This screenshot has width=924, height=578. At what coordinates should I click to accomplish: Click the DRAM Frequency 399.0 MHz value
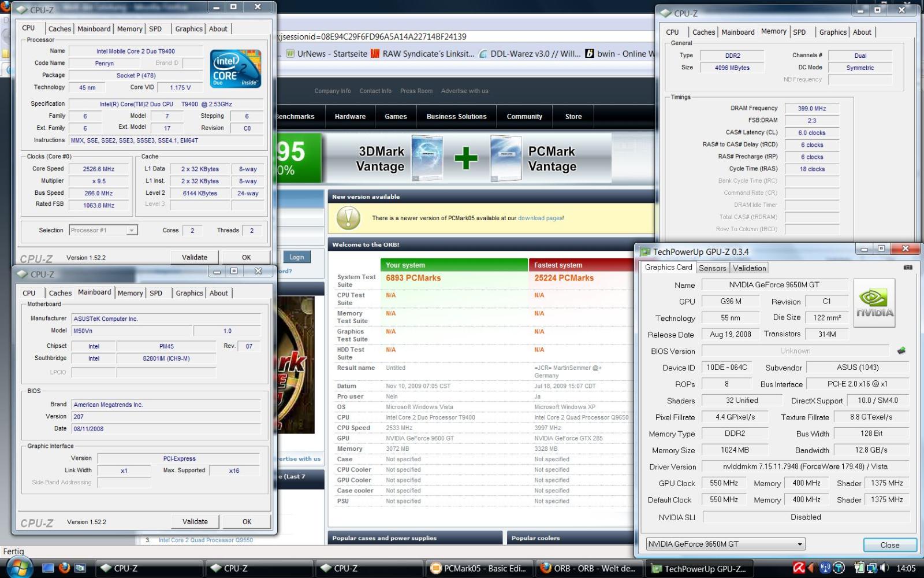click(812, 109)
